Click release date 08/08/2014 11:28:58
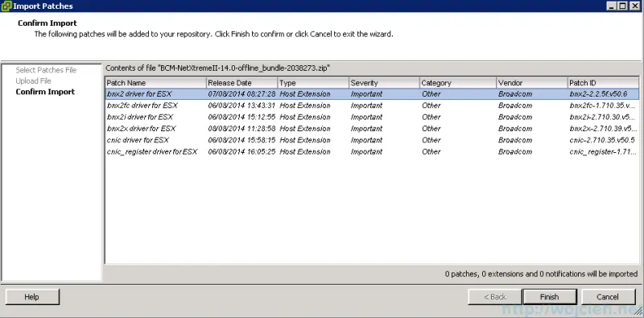Screen dimensions: 644x318 [x=242, y=129]
